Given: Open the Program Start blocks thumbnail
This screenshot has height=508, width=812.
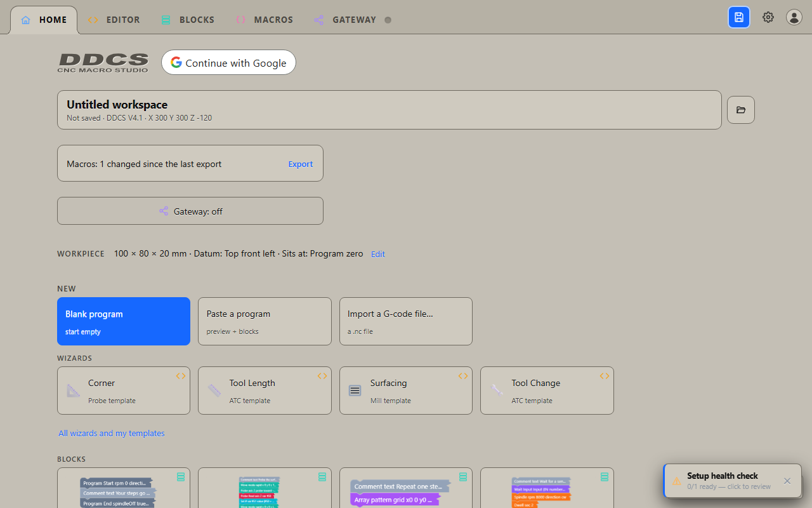Looking at the screenshot, I should [x=124, y=488].
